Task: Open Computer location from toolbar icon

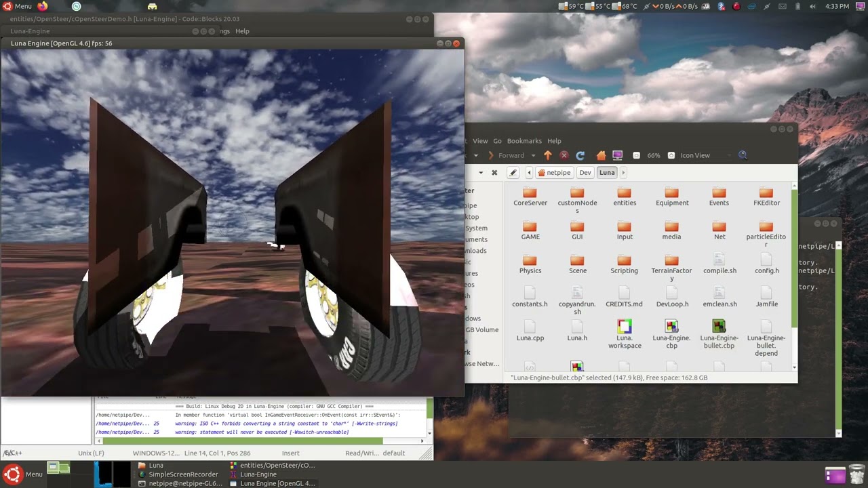Action: 617,155
